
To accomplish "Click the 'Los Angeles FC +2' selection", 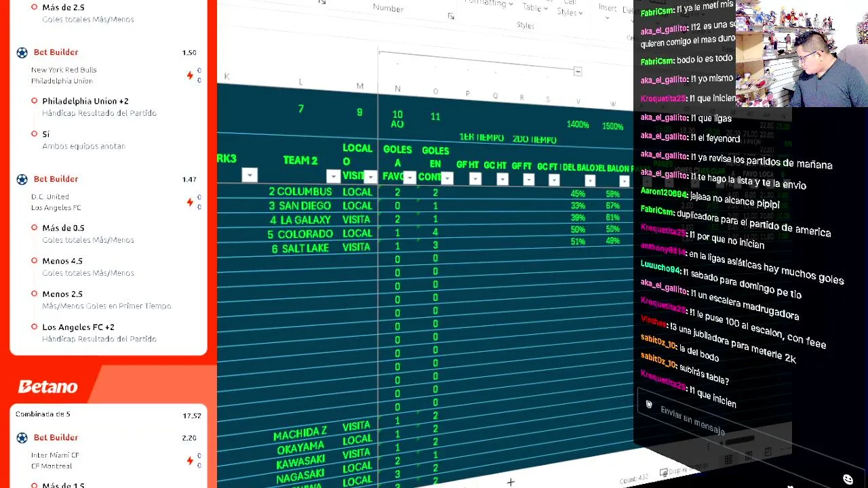I will tap(78, 327).
